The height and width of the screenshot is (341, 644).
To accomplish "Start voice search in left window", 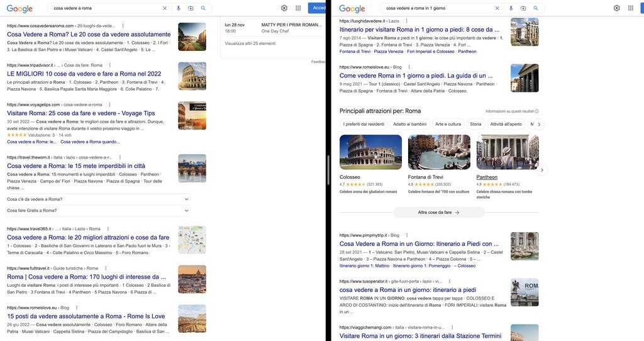I will click(x=178, y=8).
